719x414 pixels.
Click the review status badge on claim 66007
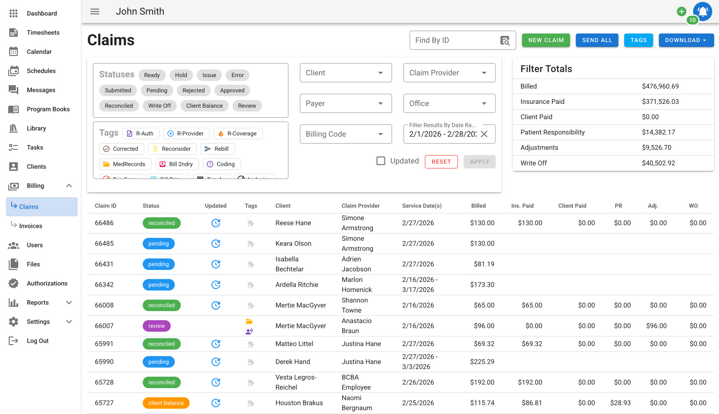coord(156,326)
